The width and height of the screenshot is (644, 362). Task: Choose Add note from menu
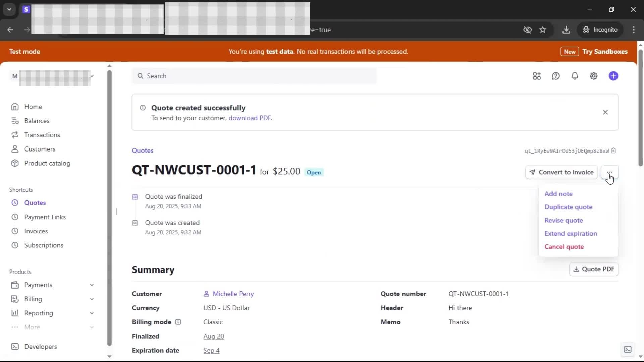pos(558,194)
